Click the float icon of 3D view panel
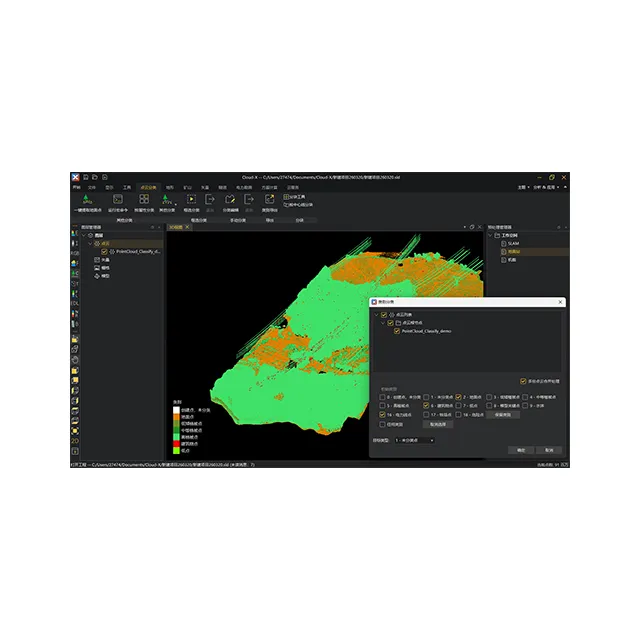Screen dimensions: 640x640 [472, 227]
